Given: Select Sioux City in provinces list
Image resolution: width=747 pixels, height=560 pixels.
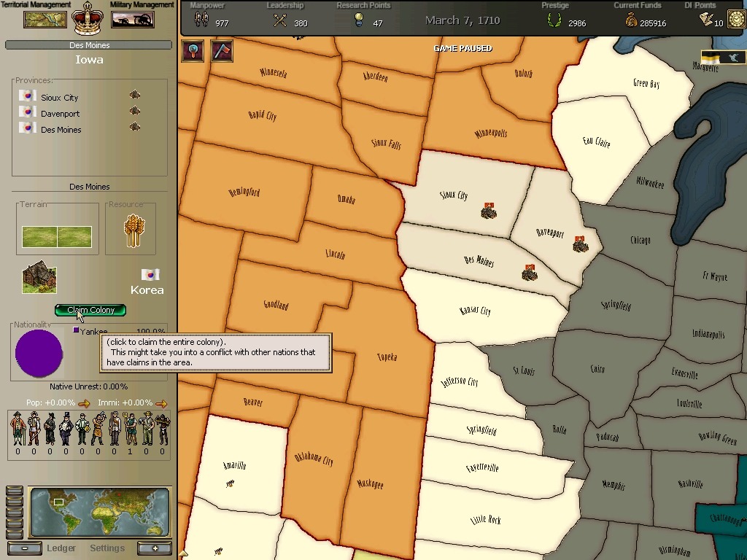Looking at the screenshot, I should (x=60, y=98).
